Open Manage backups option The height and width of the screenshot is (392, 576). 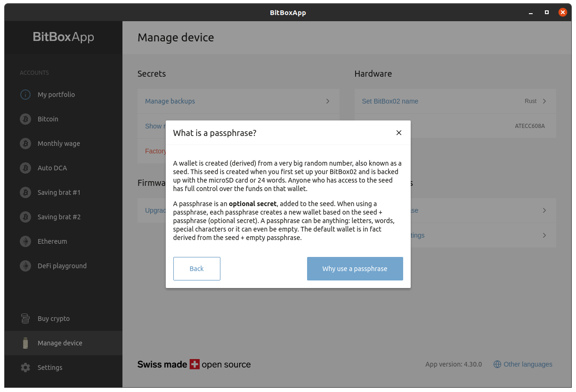click(x=238, y=101)
